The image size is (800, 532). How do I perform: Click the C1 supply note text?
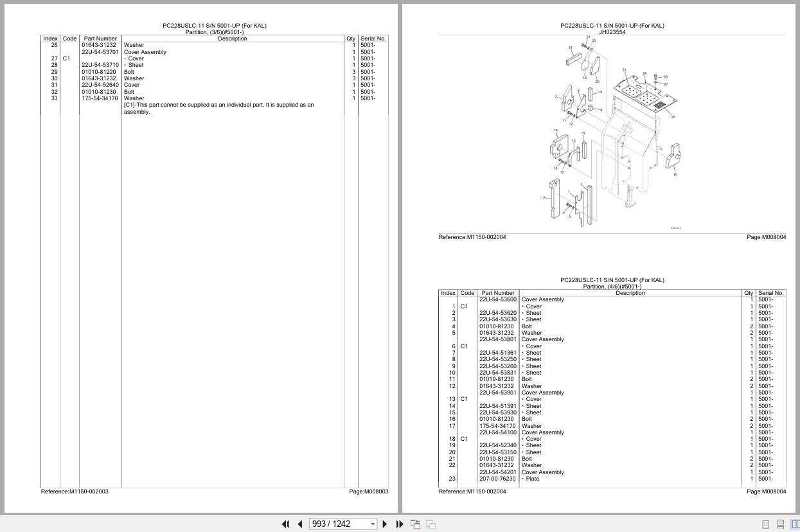(219, 108)
